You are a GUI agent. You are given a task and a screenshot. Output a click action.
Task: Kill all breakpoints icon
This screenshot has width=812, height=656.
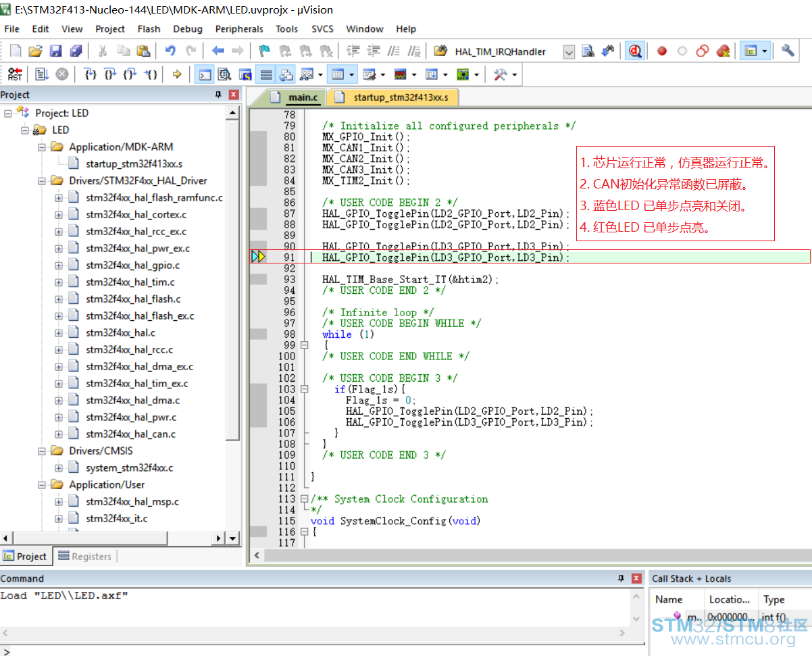tap(723, 51)
